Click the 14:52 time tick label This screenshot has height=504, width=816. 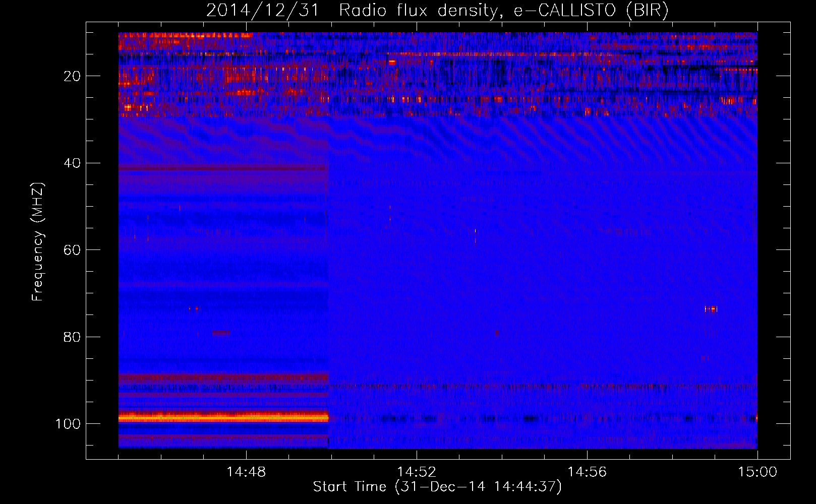[x=417, y=472]
